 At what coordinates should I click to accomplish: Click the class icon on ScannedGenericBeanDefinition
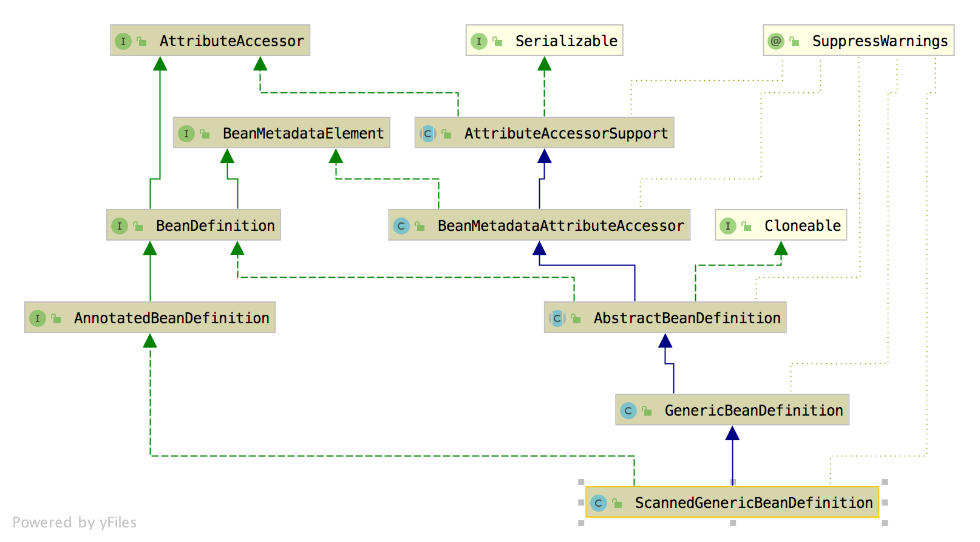[x=599, y=503]
